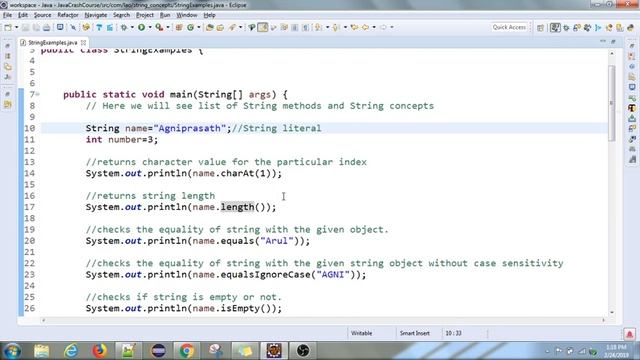Click the "Agniprasath" string literal on line 10
640x360 pixels.
tap(189, 128)
